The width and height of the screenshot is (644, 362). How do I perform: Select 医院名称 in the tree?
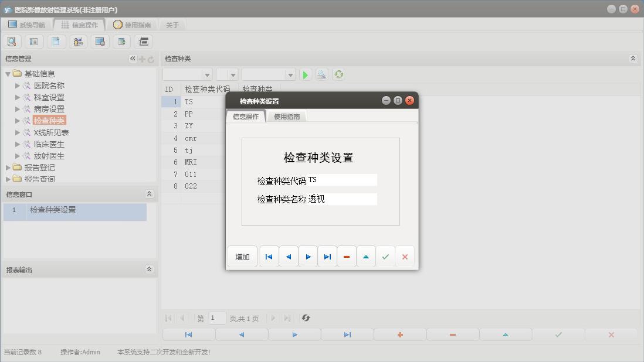[x=49, y=86]
